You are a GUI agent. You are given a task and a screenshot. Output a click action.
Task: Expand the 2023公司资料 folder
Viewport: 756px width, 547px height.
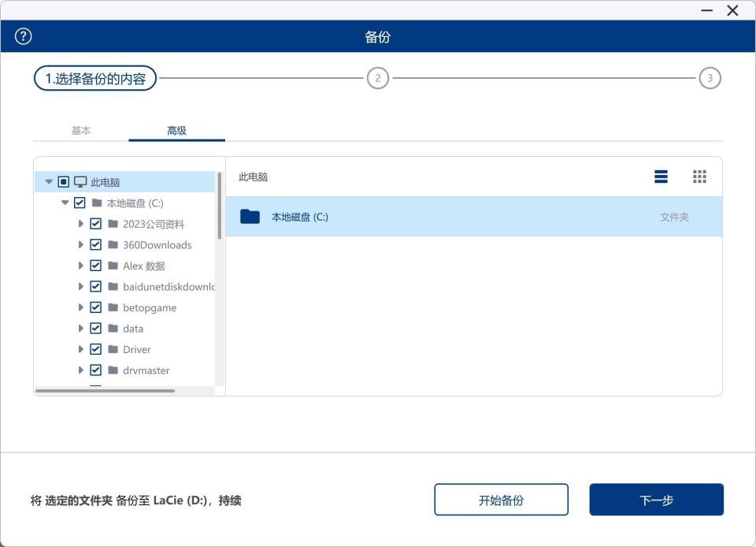[80, 224]
